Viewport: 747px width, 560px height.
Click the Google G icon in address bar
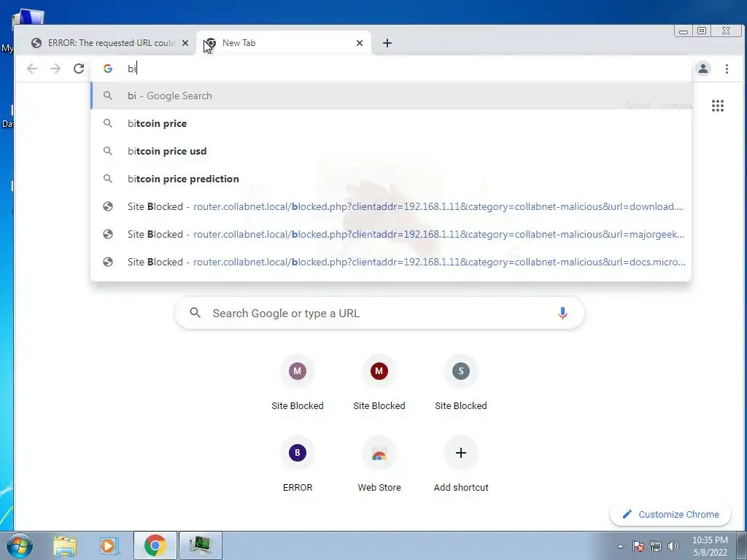click(108, 69)
